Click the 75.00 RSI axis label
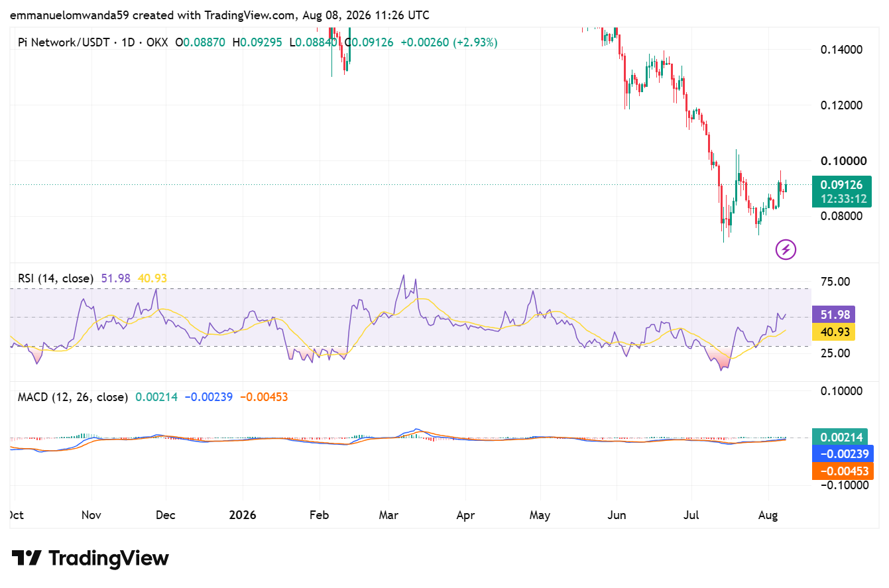 click(835, 281)
